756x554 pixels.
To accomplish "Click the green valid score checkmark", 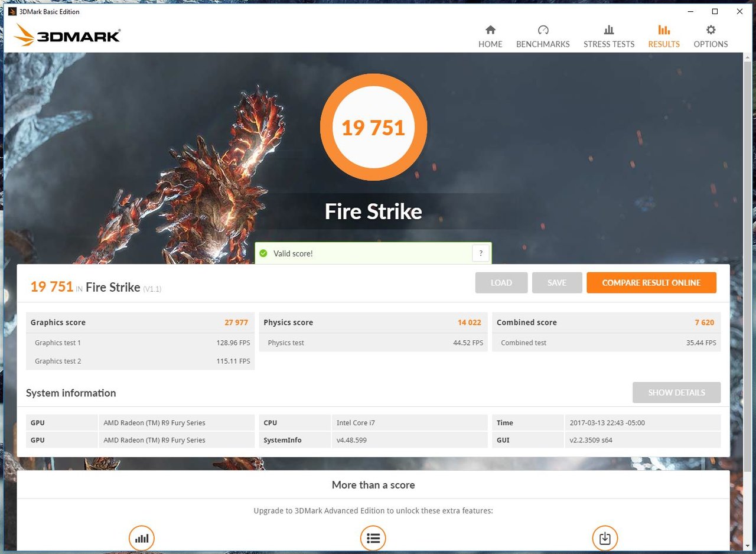I will coord(263,253).
